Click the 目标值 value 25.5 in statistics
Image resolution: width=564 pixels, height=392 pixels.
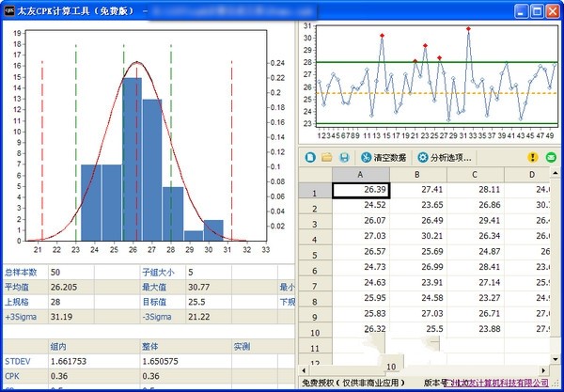coord(196,302)
